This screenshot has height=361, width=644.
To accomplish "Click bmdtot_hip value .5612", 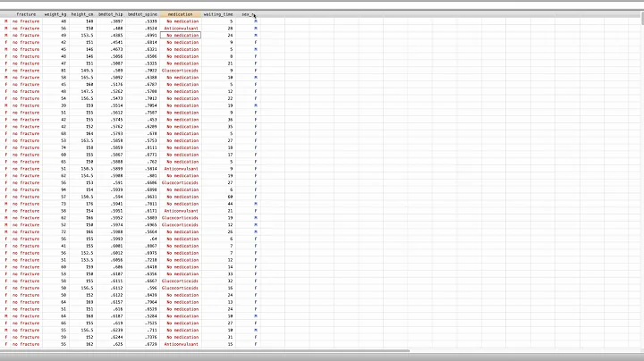I will 117,113.
